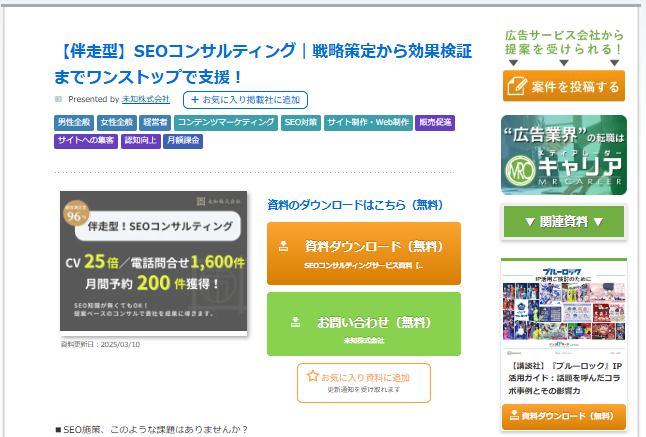
Task: Click the 案件を投稿する button
Action: click(564, 86)
